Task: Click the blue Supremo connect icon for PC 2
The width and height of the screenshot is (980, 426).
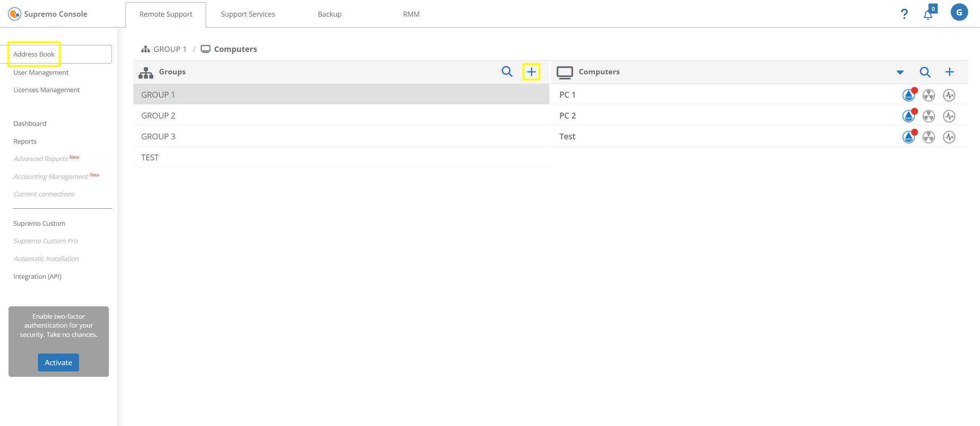Action: (909, 116)
